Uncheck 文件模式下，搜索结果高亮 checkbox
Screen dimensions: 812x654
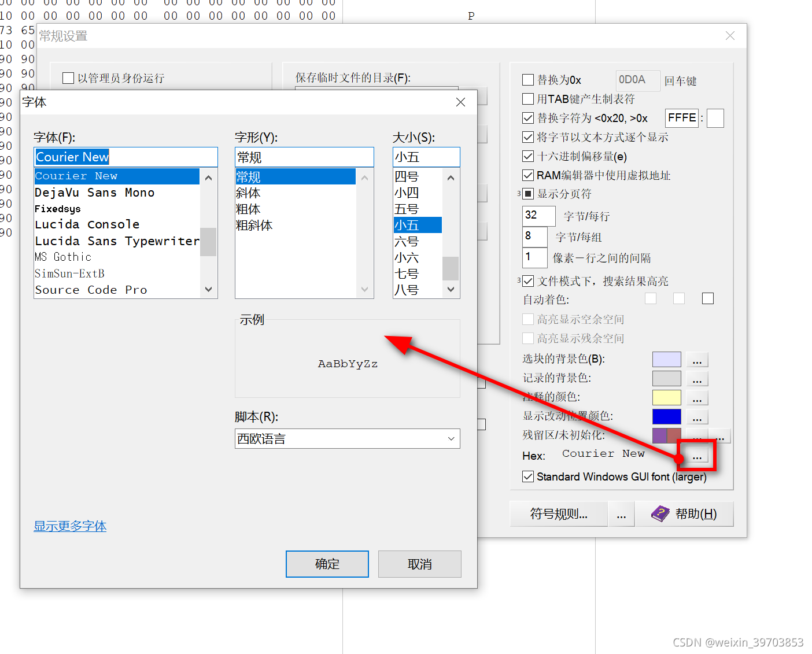coord(528,281)
